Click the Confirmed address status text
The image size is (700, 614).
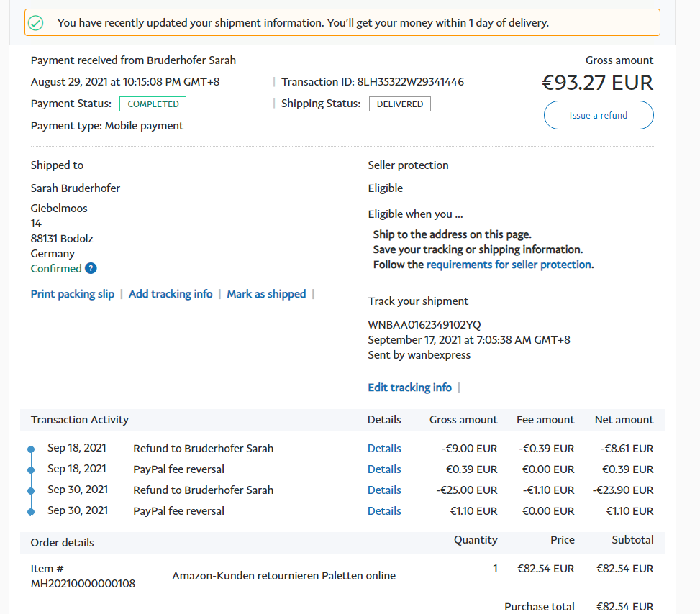click(56, 269)
